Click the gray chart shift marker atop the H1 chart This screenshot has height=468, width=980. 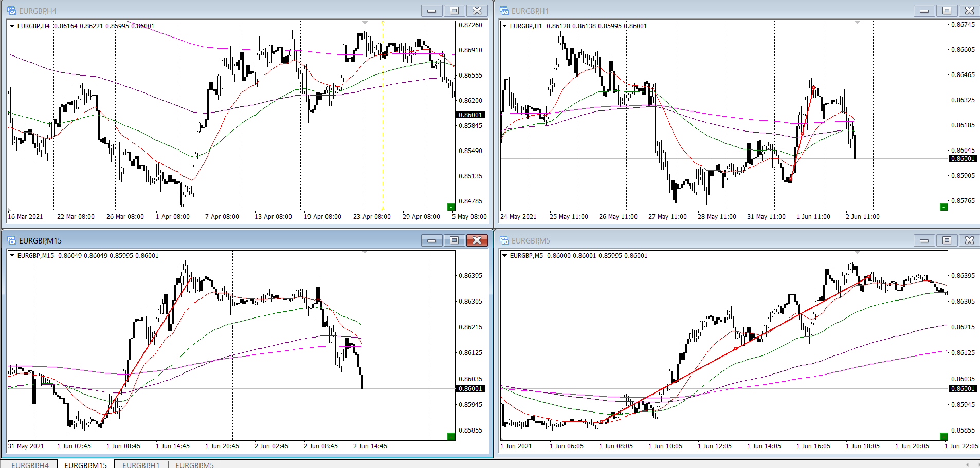coord(857,23)
